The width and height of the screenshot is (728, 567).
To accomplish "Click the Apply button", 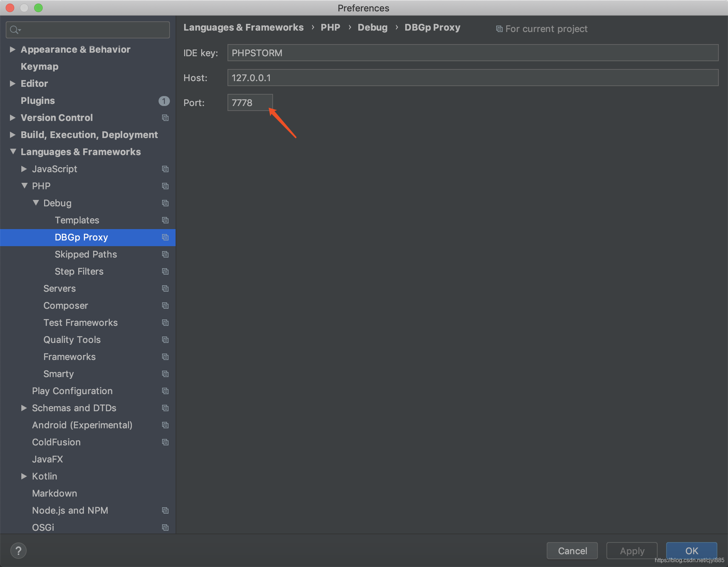I will (632, 551).
